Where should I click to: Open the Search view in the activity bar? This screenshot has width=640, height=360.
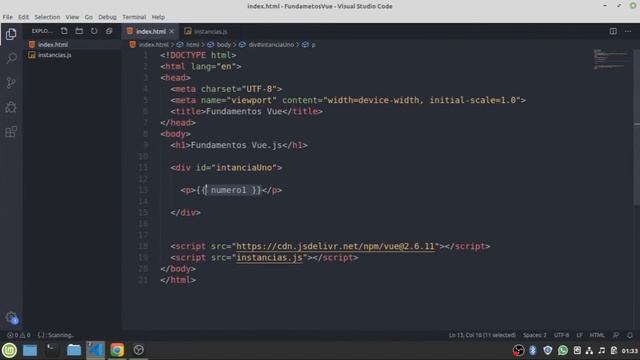pyautogui.click(x=11, y=58)
